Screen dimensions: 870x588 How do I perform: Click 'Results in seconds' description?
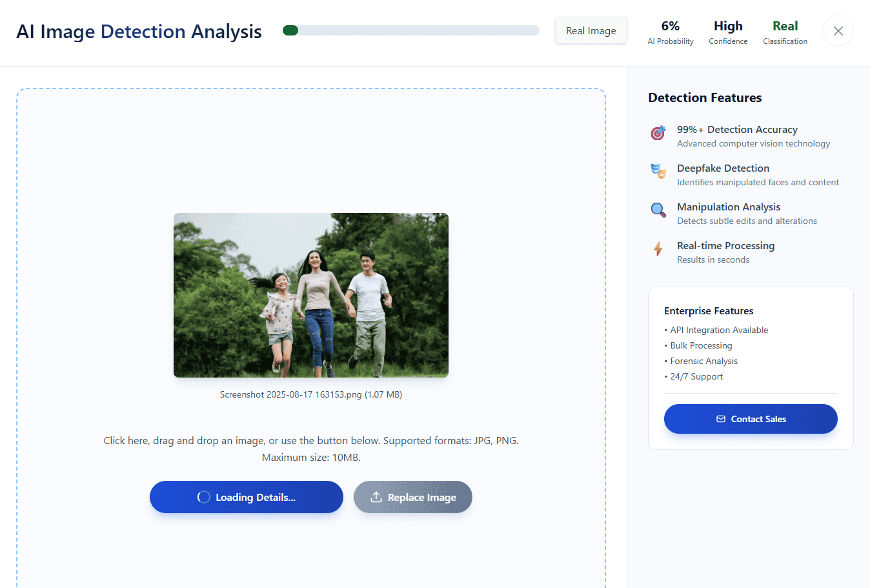(x=713, y=260)
